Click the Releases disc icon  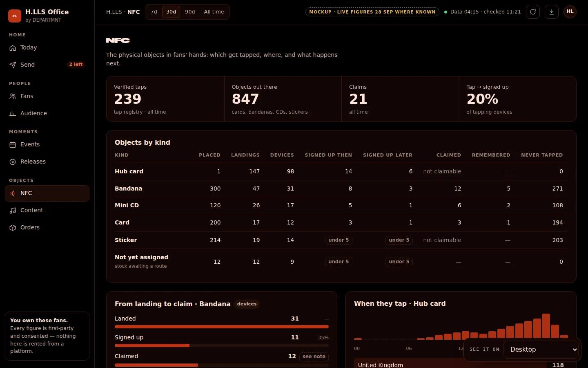coord(13,162)
